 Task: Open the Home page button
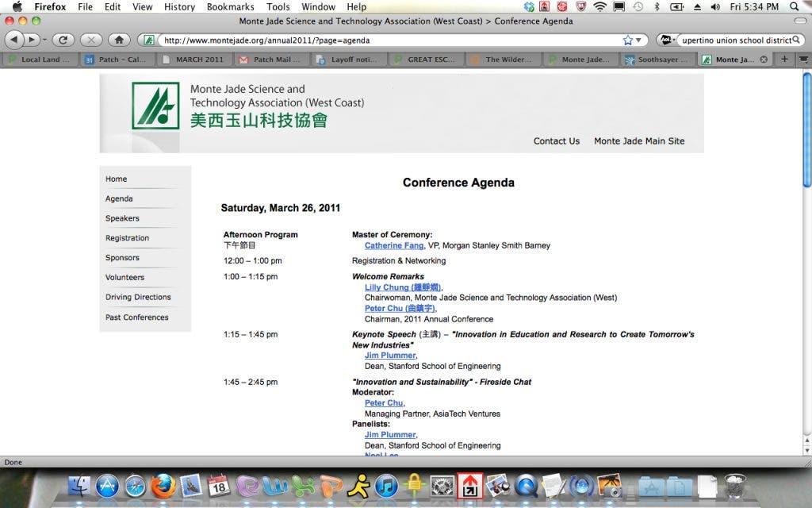[119, 40]
